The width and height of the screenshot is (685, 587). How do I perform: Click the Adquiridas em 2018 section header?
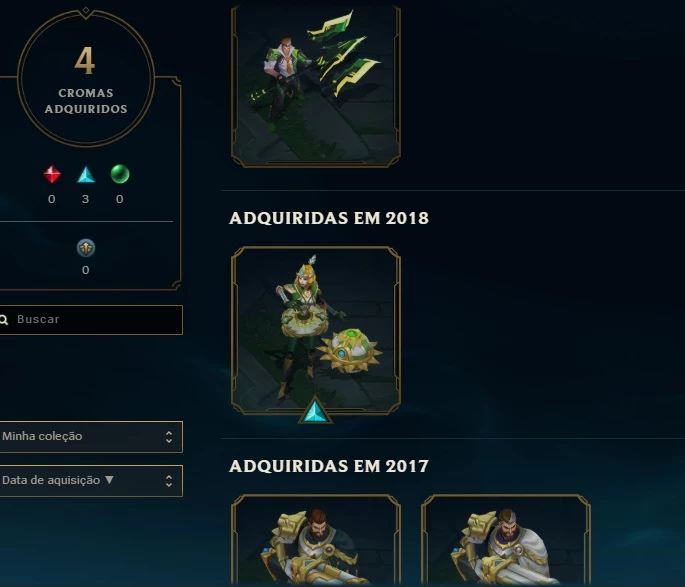tap(329, 218)
